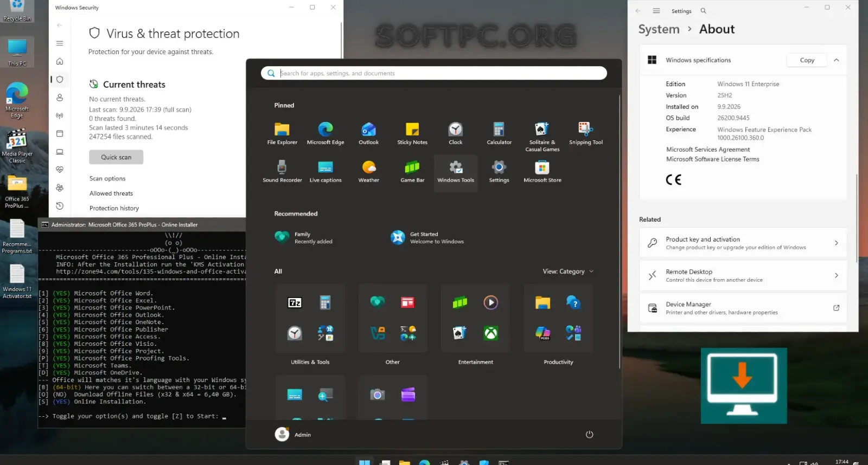
Task: Open Allowed threats link
Action: (x=111, y=193)
